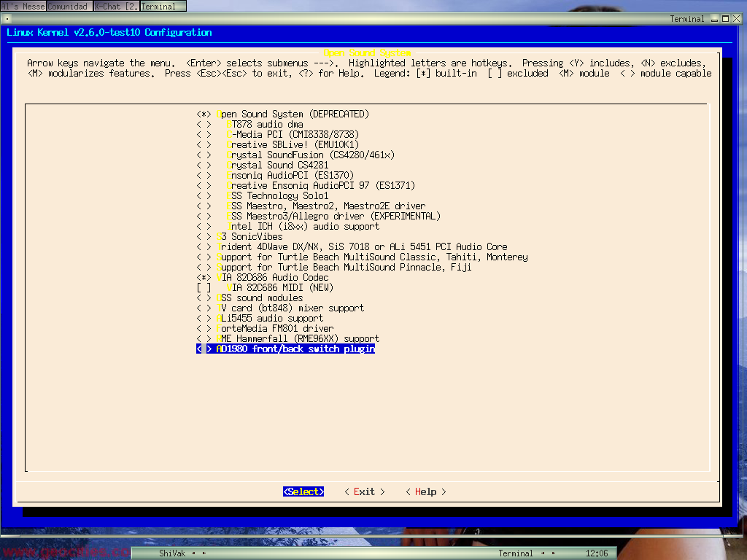Toggle the Open Sound System (DEPRECATED) option
The height and width of the screenshot is (560, 747).
204,114
